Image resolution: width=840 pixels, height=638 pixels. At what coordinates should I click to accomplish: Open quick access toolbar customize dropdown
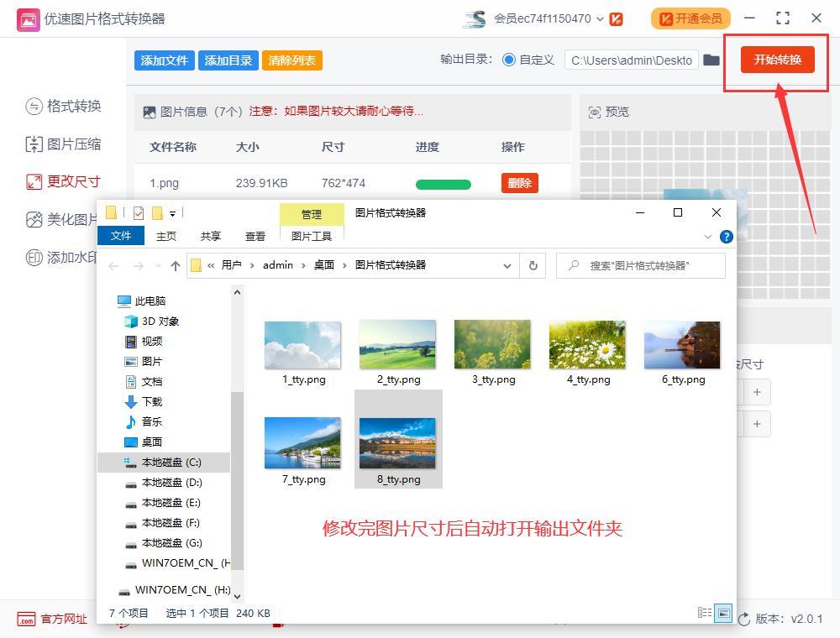pos(172,213)
